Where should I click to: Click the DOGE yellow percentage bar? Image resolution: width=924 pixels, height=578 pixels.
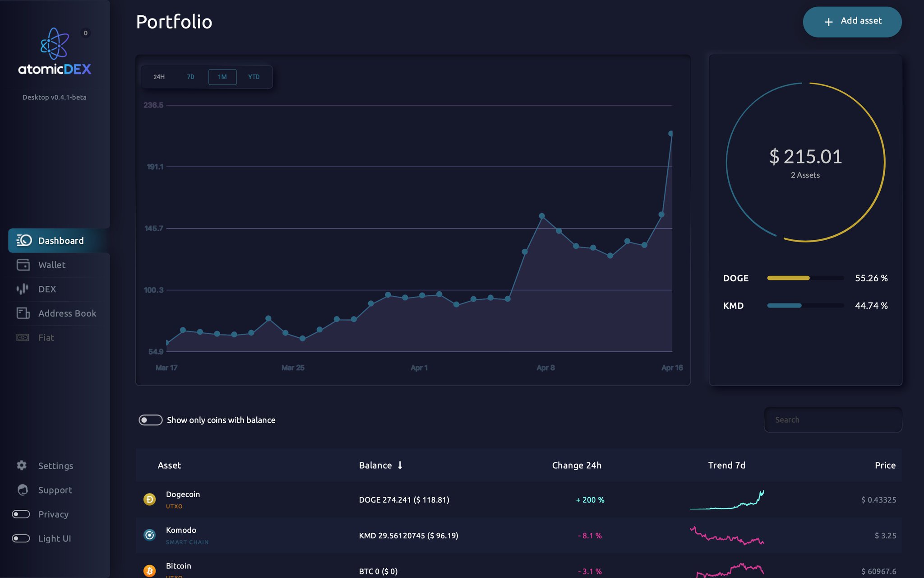pyautogui.click(x=788, y=278)
